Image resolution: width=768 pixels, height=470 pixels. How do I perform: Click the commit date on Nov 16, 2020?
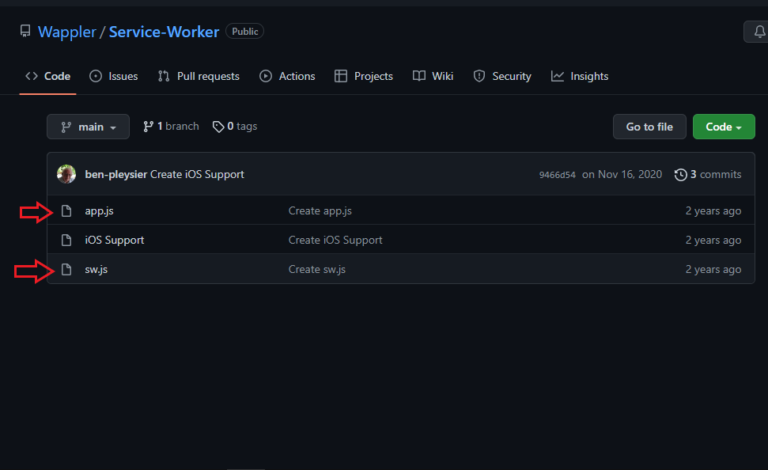(622, 174)
